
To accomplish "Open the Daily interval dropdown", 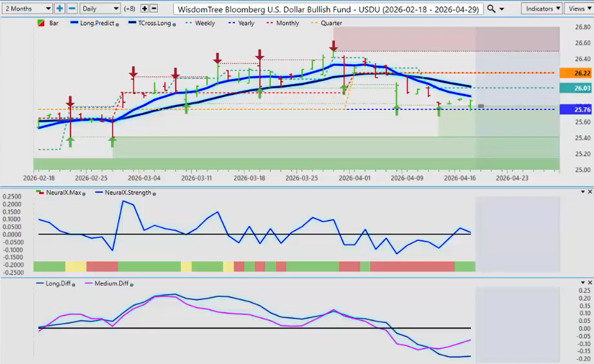I will point(100,9).
